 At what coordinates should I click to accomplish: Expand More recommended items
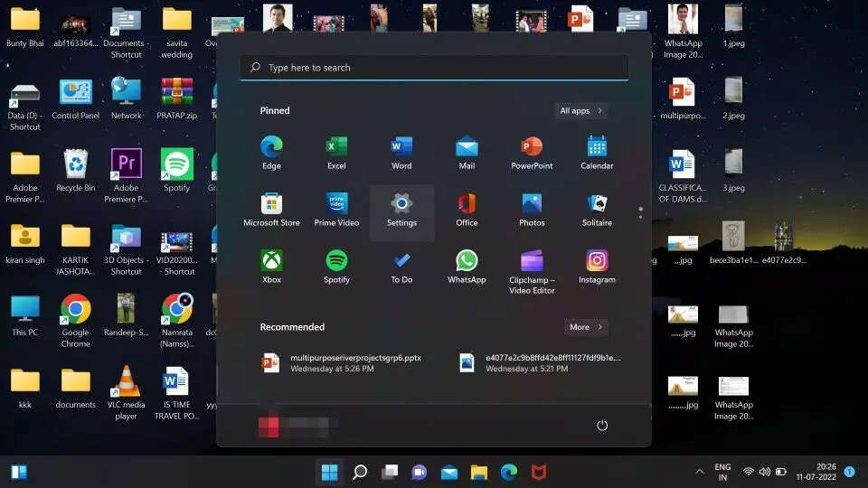pyautogui.click(x=586, y=327)
